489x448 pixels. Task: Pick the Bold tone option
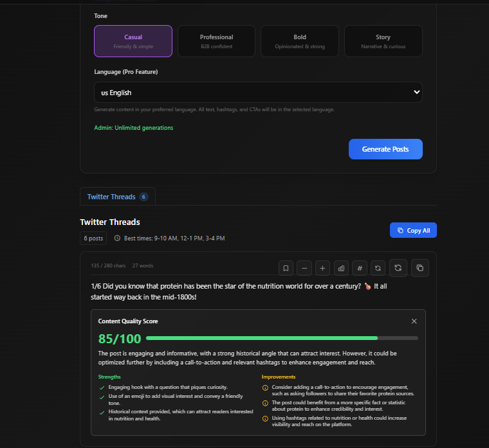click(300, 41)
